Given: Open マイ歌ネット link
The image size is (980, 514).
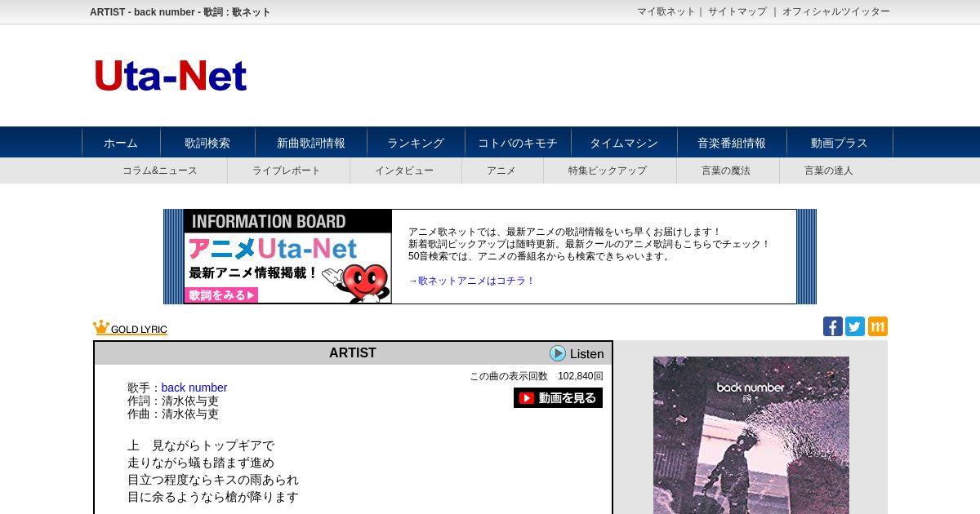Looking at the screenshot, I should (666, 11).
